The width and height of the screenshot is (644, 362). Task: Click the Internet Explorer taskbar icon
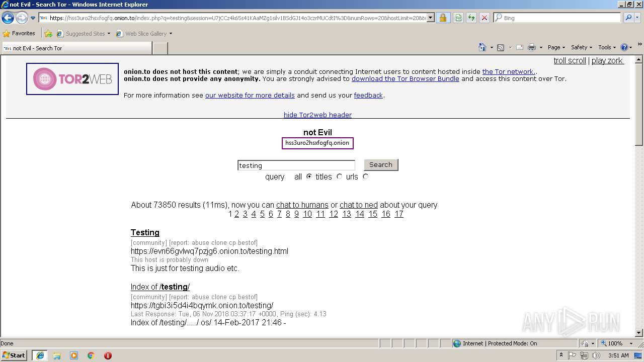[x=40, y=355]
